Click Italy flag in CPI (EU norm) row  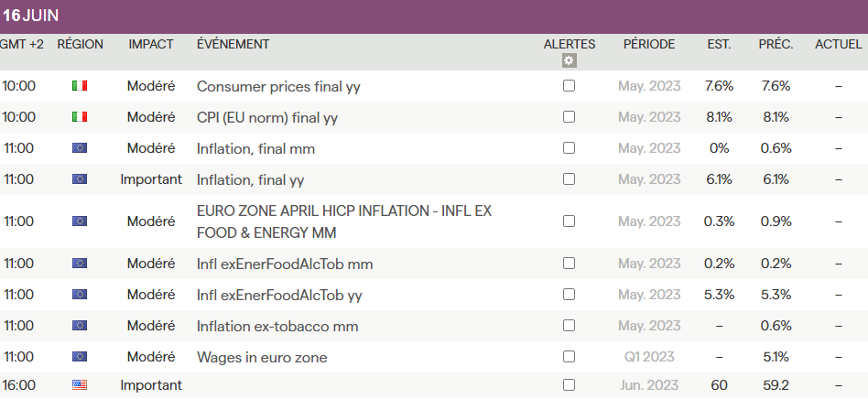point(80,117)
